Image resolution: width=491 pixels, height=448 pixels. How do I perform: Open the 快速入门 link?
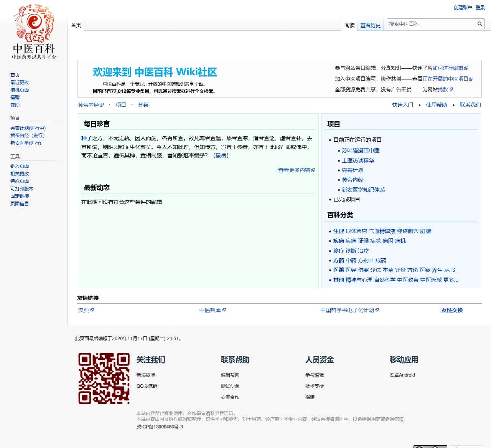click(x=403, y=105)
